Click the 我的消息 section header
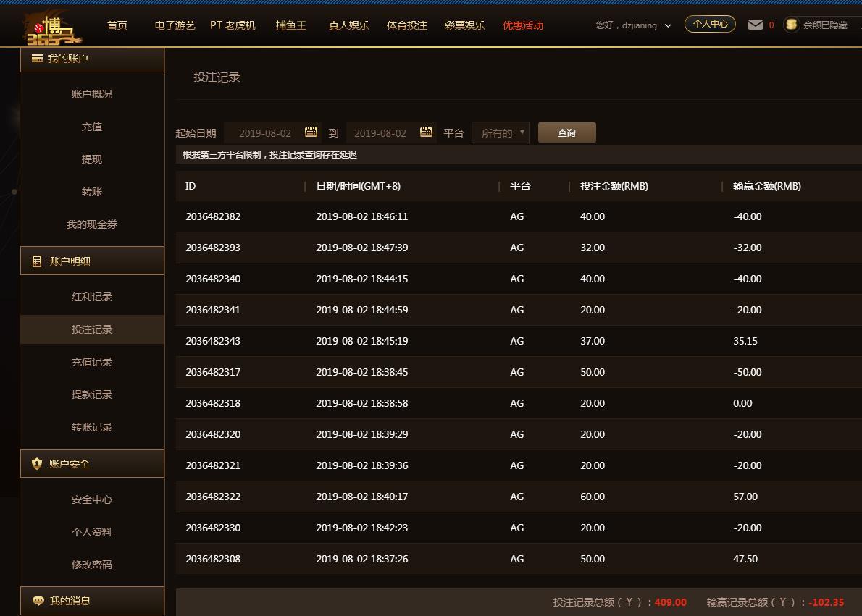Screen dimensions: 862x616 point(93,601)
